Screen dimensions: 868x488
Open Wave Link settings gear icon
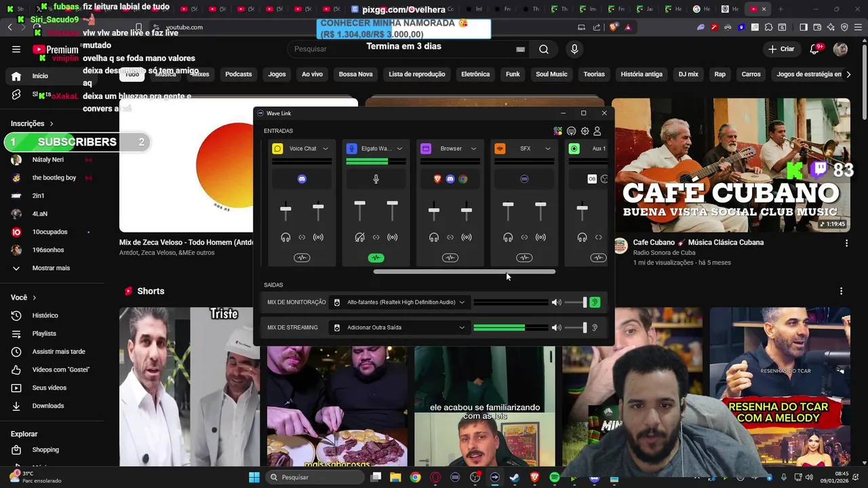tap(585, 131)
